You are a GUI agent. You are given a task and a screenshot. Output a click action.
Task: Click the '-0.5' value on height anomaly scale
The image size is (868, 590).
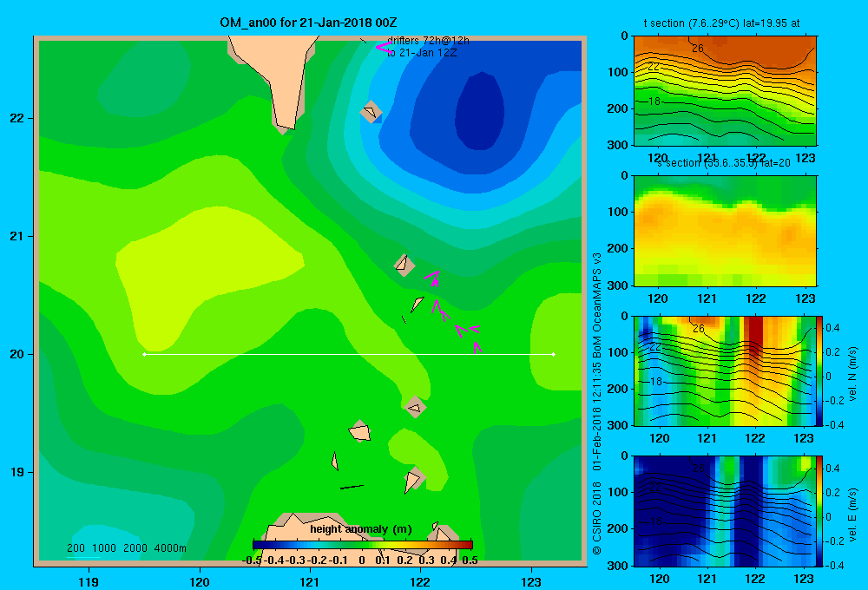252,560
